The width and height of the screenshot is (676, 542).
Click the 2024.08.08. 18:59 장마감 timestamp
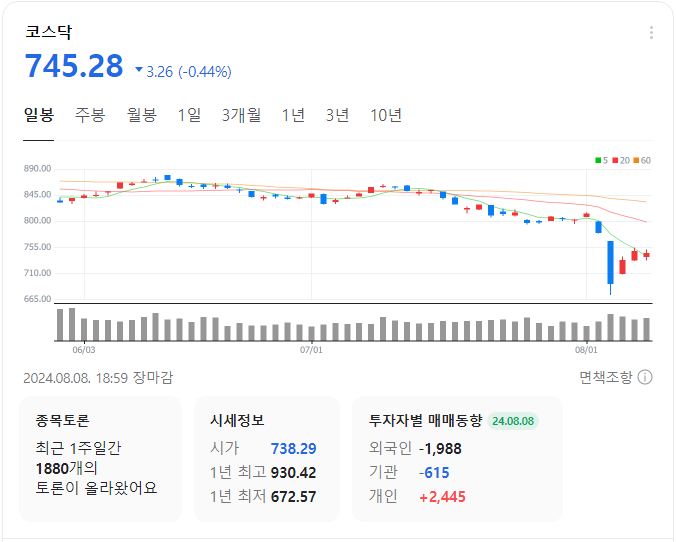pos(98,378)
